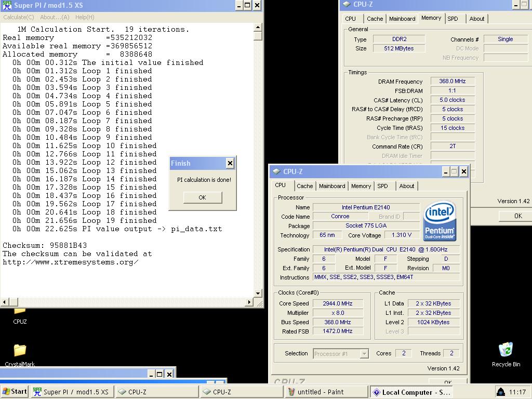This screenshot has height=399, width=532.
Task: Open Help(H) menu in Super PI
Action: point(85,17)
